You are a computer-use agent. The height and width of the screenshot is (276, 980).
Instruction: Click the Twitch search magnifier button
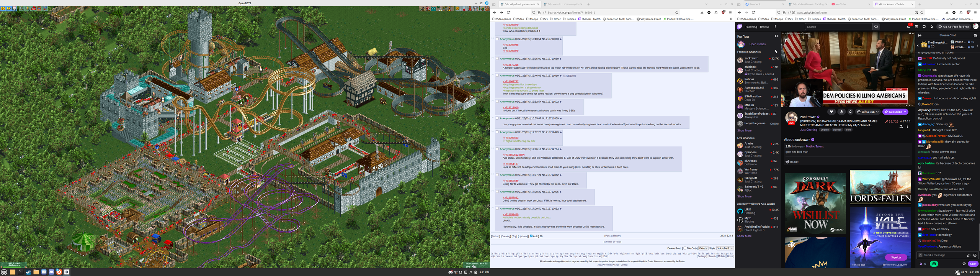coord(876,27)
